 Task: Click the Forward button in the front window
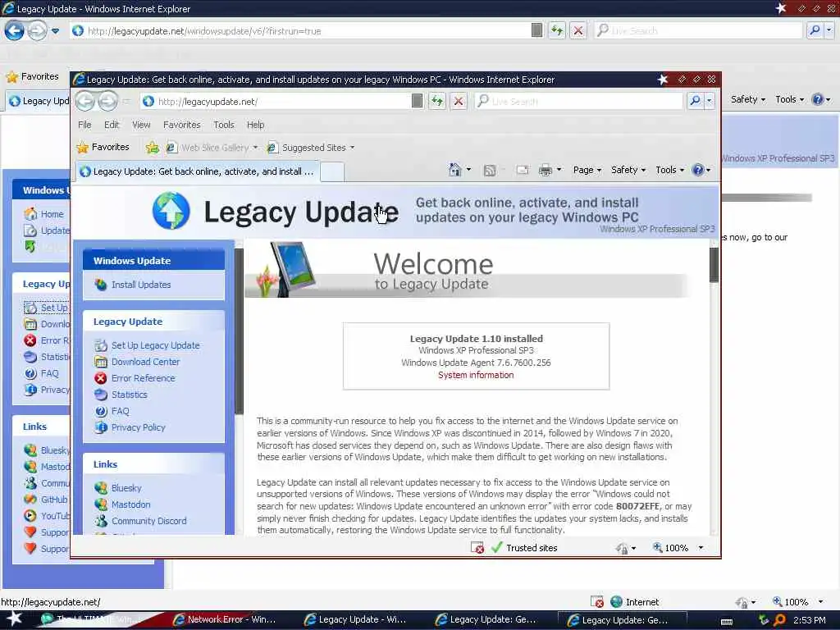click(x=107, y=101)
